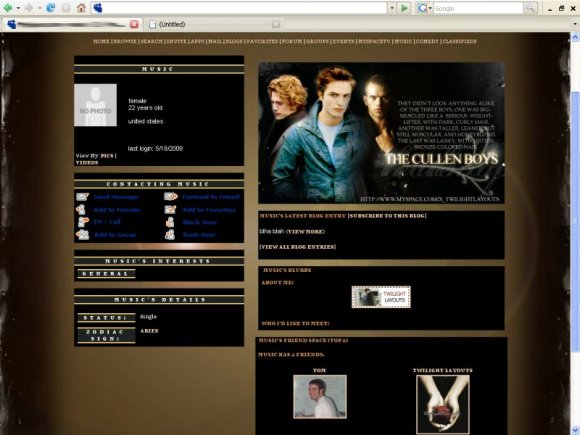Image resolution: width=580 pixels, height=435 pixels.
Task: Open Favorites in the MySpace navigation bar
Action: pos(262,41)
